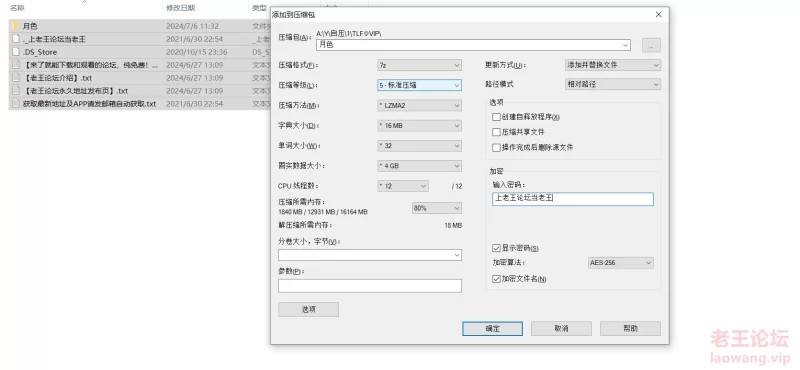Viewport: 800px width, 370px height.
Task: Open the 字典大小 16 MB dropdown
Action: 419,126
